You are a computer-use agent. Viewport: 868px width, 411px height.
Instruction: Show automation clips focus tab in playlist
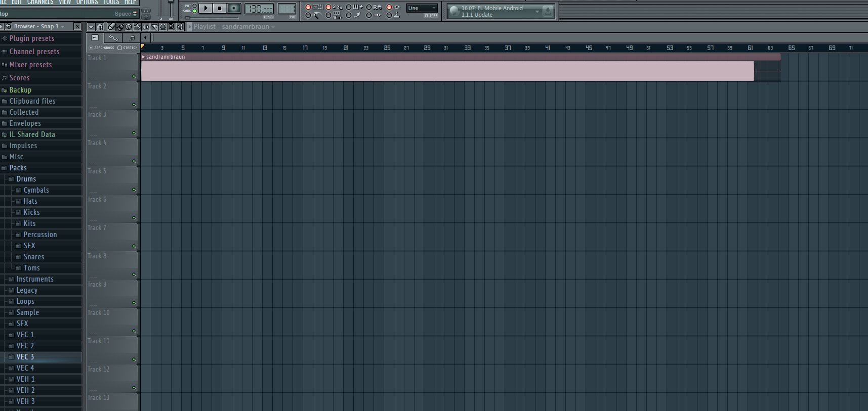113,38
